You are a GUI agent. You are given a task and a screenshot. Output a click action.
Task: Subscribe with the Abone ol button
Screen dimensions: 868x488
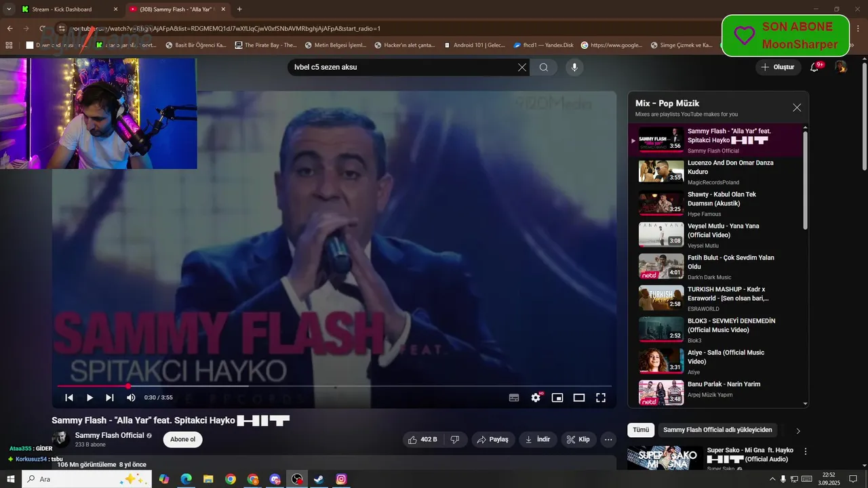pyautogui.click(x=182, y=439)
